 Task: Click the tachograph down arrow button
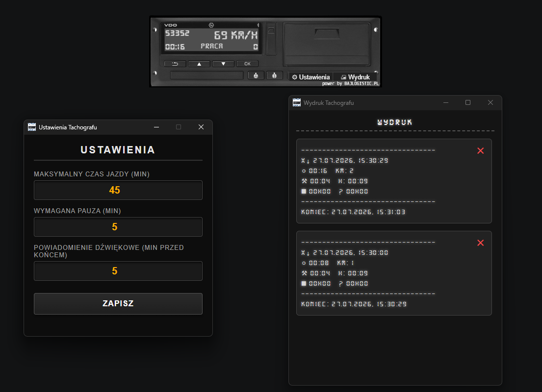click(223, 64)
